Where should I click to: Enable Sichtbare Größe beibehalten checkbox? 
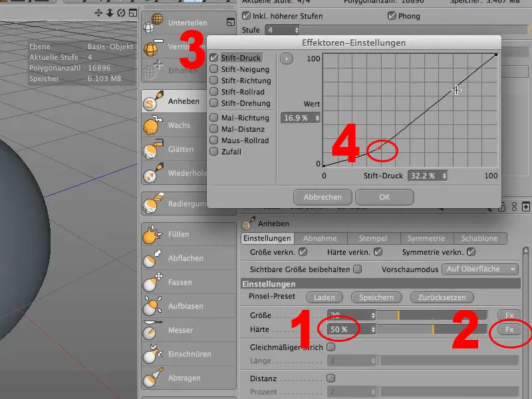click(357, 269)
